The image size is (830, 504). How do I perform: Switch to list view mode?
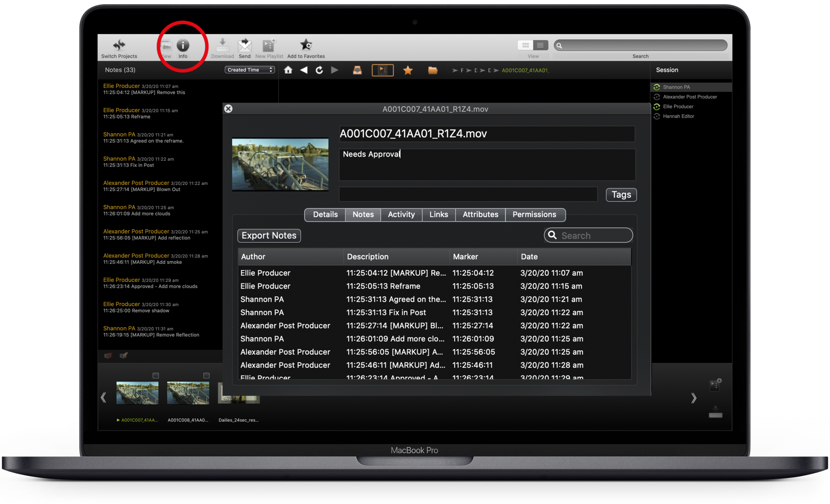coord(540,45)
